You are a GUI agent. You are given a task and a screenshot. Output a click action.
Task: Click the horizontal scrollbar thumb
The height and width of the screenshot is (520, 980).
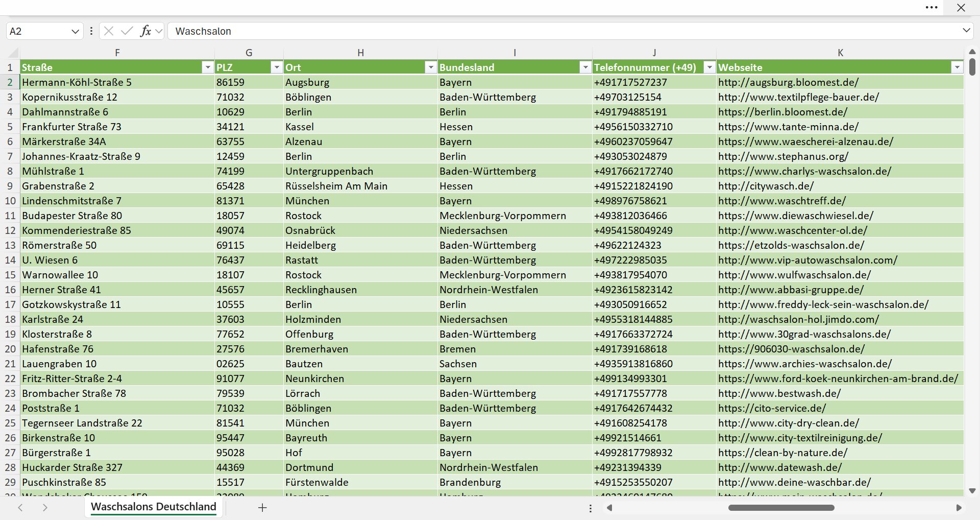[781, 508]
